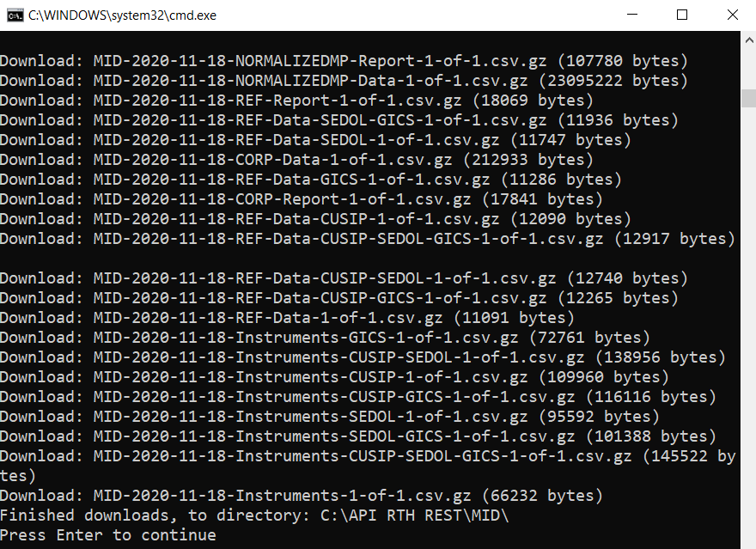Click the vertical scrollbar thumb
The height and width of the screenshot is (549, 756).
(x=749, y=98)
